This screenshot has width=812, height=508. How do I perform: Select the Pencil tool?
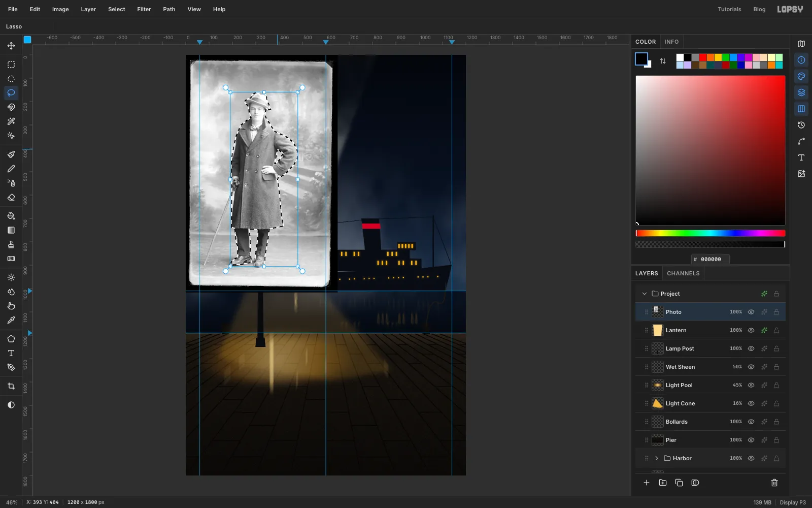pos(11,169)
